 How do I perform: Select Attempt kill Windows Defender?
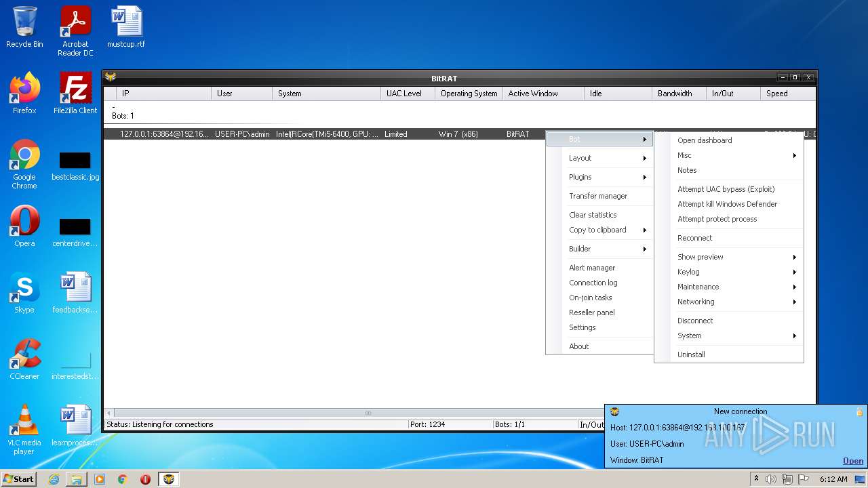pos(729,204)
